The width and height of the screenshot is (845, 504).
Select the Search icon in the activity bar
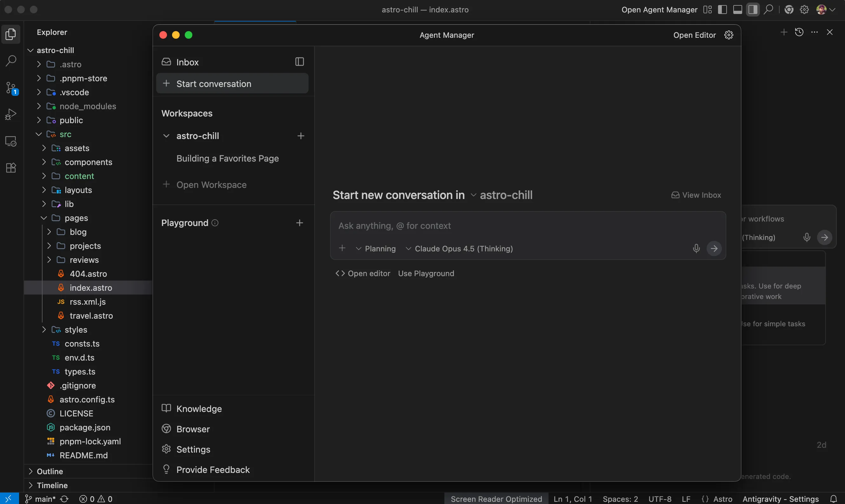coord(10,60)
